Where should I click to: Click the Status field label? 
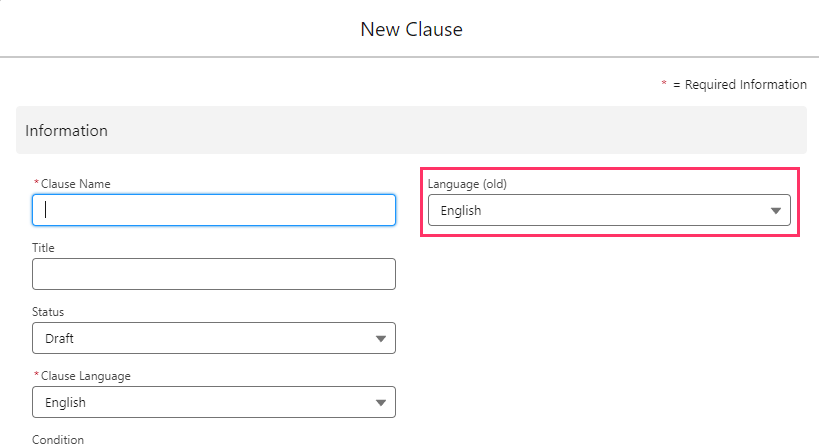tap(47, 312)
